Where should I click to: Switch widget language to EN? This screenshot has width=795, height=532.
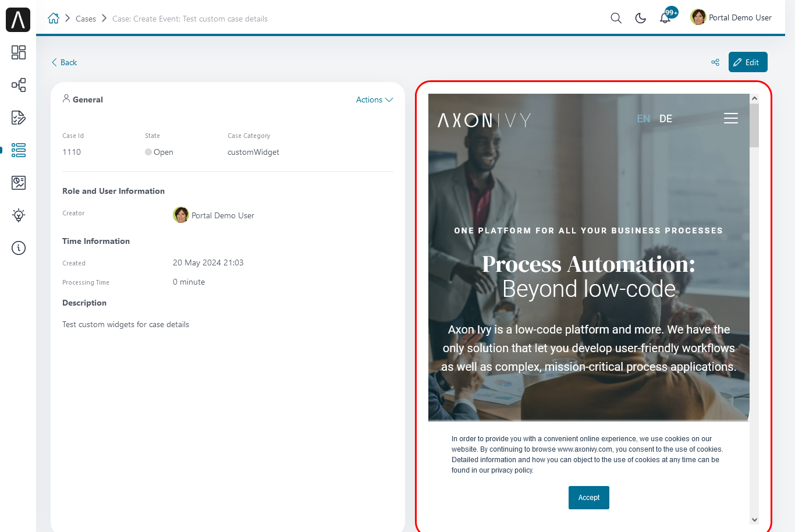tap(643, 119)
